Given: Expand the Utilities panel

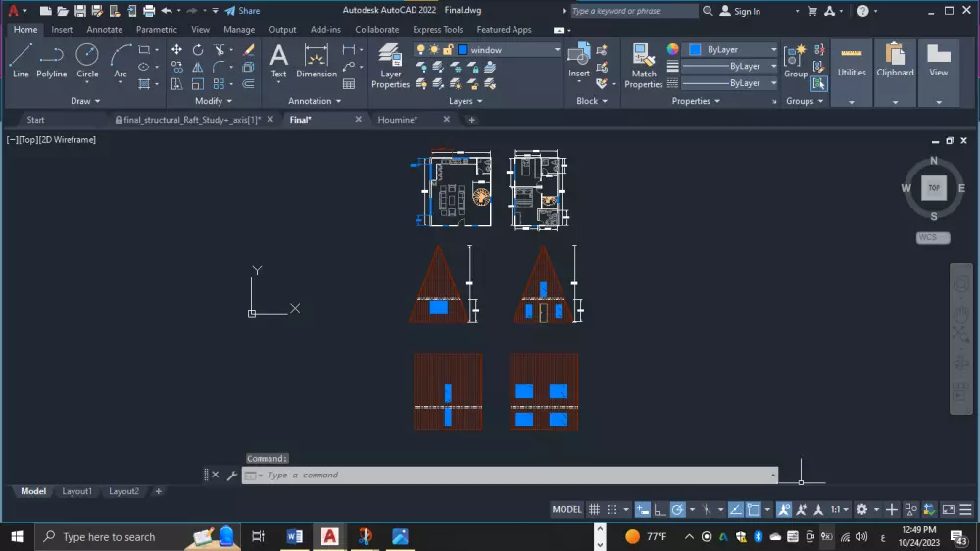Looking at the screenshot, I should pos(852,101).
